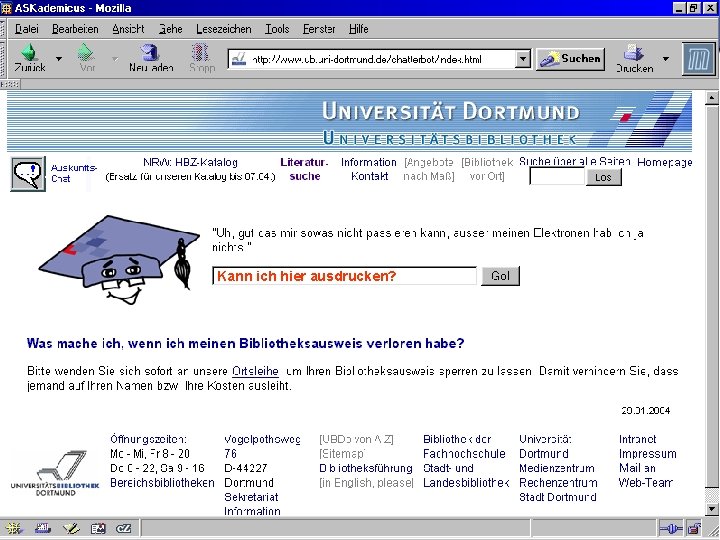This screenshot has width=720, height=540.
Task: Click the ASKademicus graduation cap mascot
Action: tap(119, 259)
